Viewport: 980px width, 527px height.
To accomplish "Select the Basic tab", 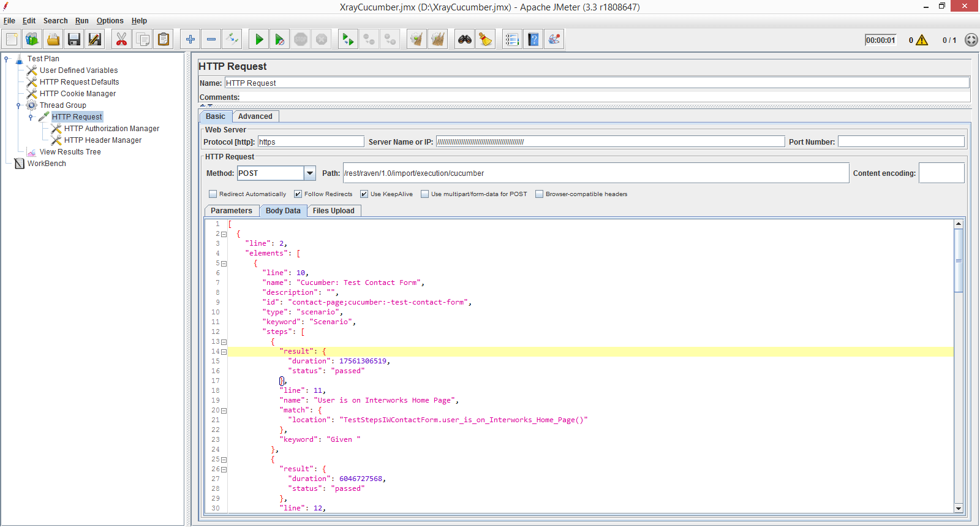I will (216, 116).
